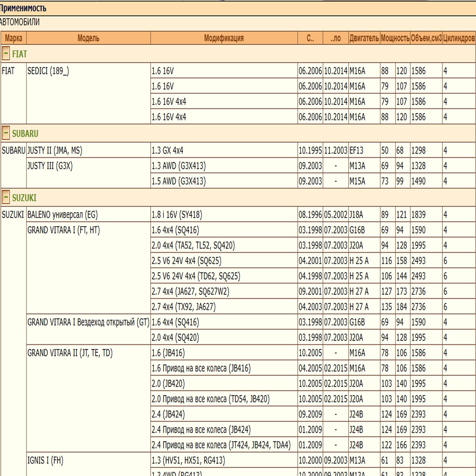The image size is (476, 476).
Task: Collapse the SUBARU group with minus icon
Action: pos(6,133)
